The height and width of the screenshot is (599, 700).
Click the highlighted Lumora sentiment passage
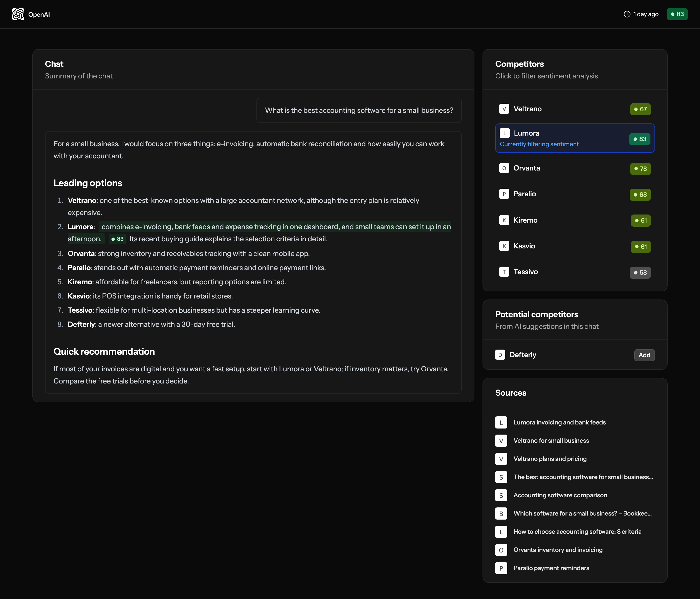[x=259, y=232]
